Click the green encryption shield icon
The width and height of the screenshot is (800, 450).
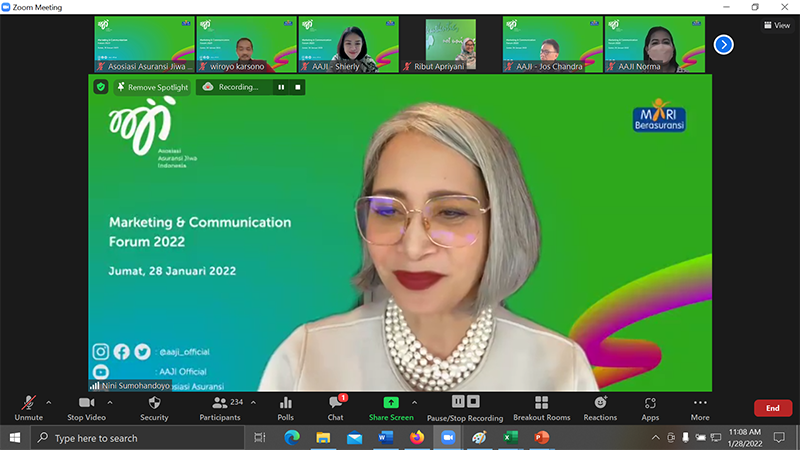101,87
